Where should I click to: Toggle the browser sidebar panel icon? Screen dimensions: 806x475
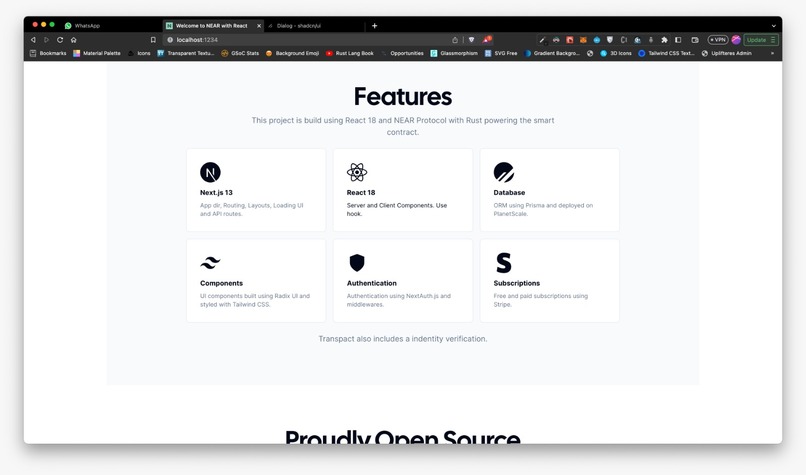(x=678, y=40)
